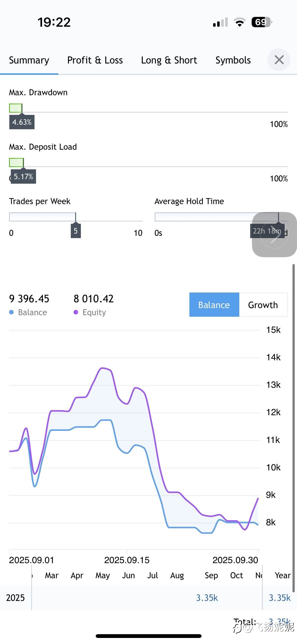Image resolution: width=297 pixels, height=644 pixels.
Task: Select the Sep 3.35k monthly value
Action: [207, 598]
